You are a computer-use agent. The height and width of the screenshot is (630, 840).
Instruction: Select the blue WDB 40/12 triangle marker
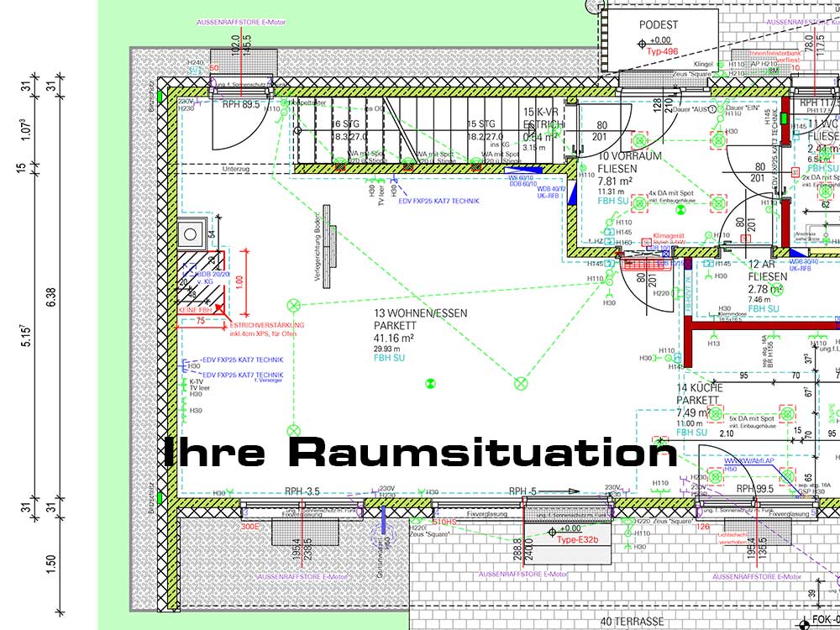[x=573, y=192]
